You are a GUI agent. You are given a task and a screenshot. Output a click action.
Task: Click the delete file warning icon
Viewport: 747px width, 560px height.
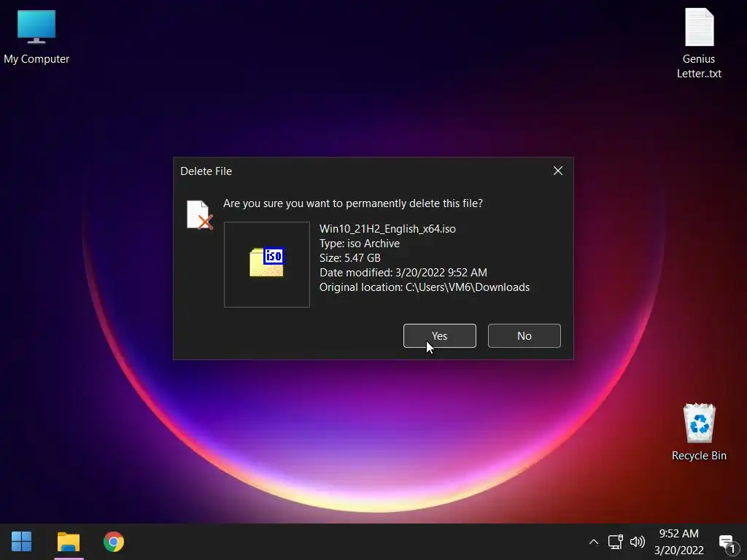[x=199, y=215]
